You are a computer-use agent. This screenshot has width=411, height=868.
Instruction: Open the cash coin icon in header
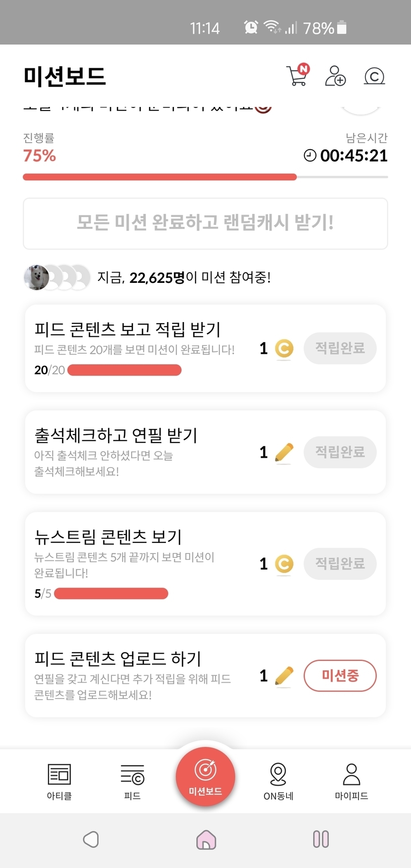coord(374,76)
